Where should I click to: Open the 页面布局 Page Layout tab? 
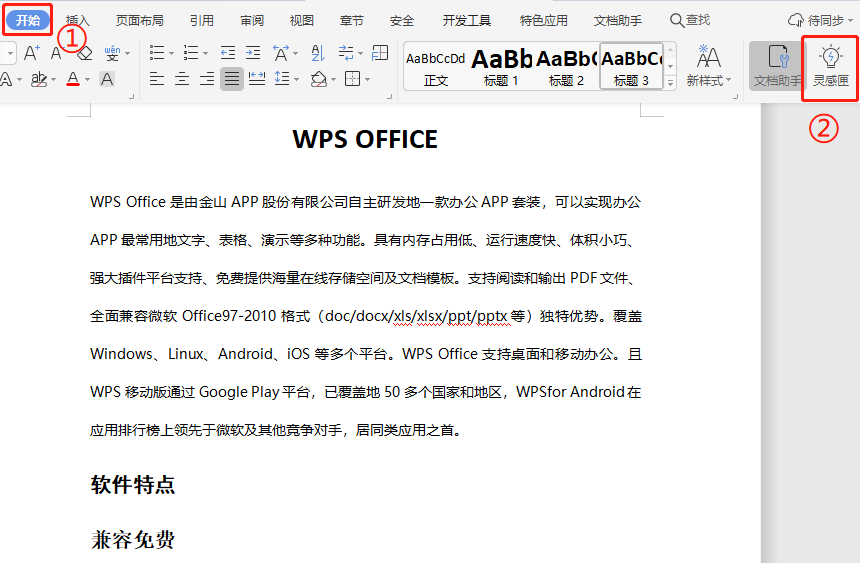click(x=139, y=20)
